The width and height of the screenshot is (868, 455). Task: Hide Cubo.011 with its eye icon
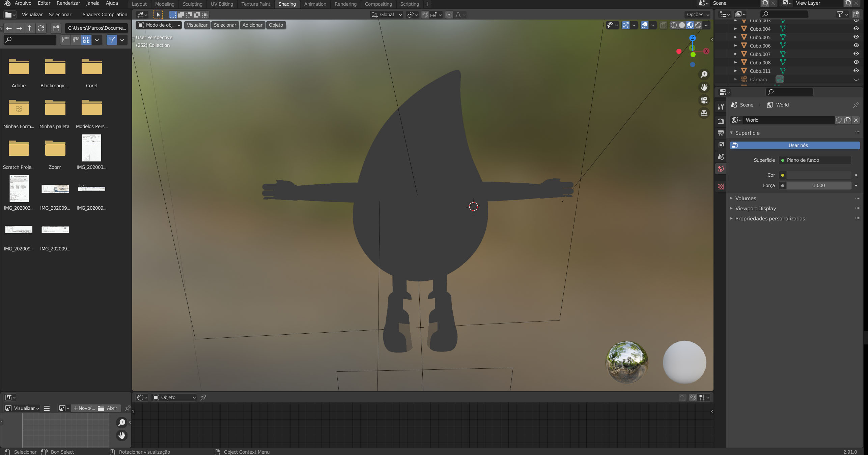pos(856,71)
